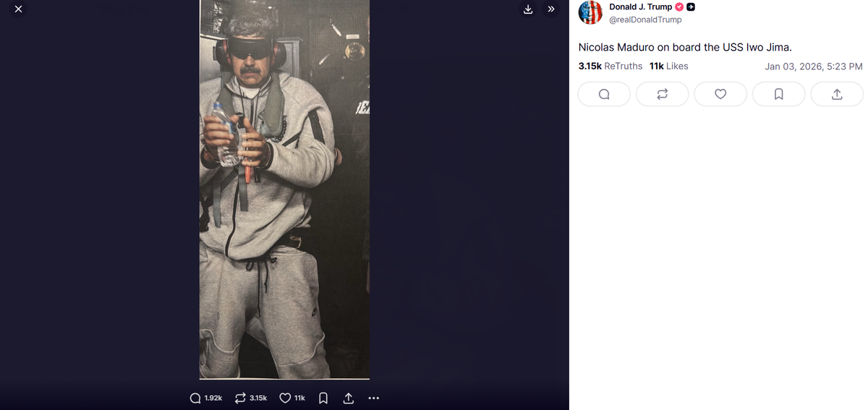The height and width of the screenshot is (410, 868).
Task: Open the three-dot more options menu
Action: [373, 398]
